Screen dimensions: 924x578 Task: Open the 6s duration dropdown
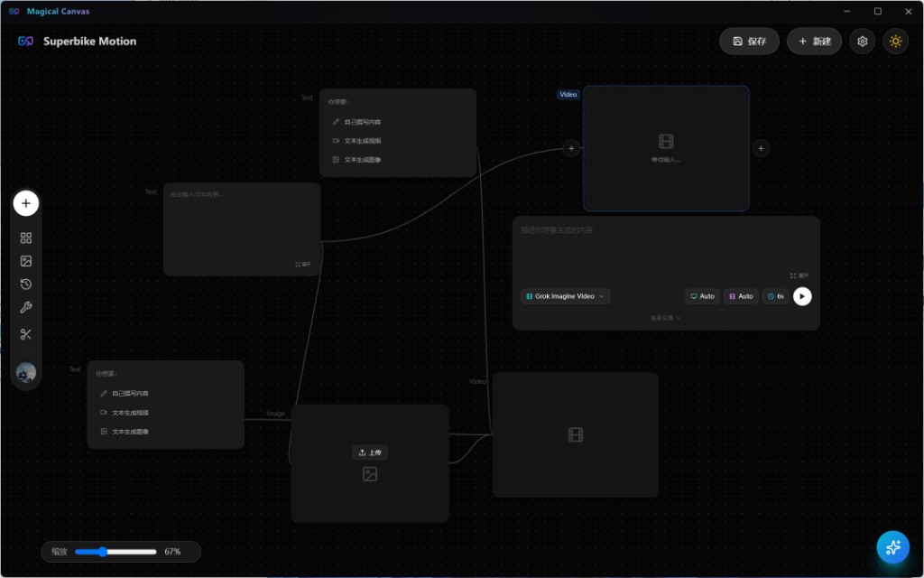[775, 296]
